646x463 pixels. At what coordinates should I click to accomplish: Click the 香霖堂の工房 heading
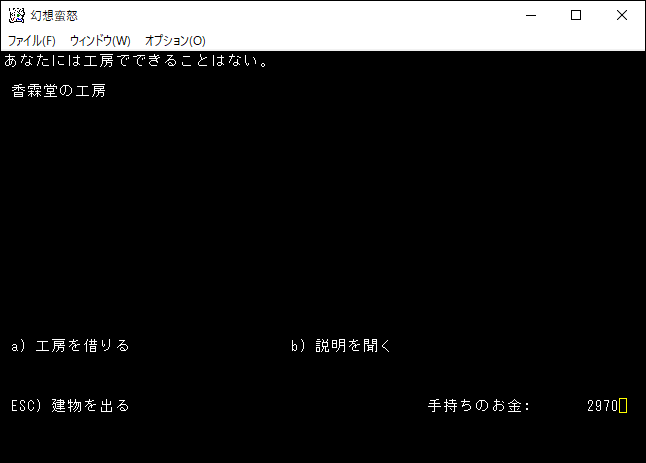click(59, 91)
